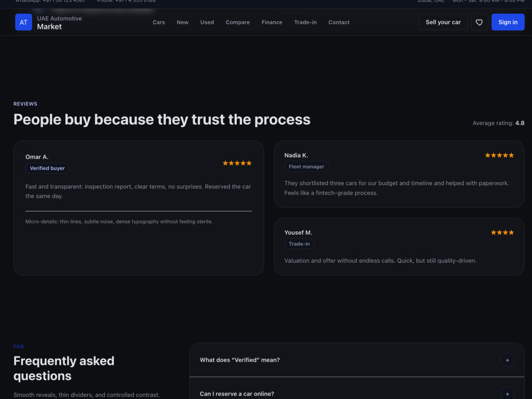Viewport: 532px width, 399px height.
Task: Click "Smooth reveals, thin dividers" description
Action: click(x=87, y=395)
